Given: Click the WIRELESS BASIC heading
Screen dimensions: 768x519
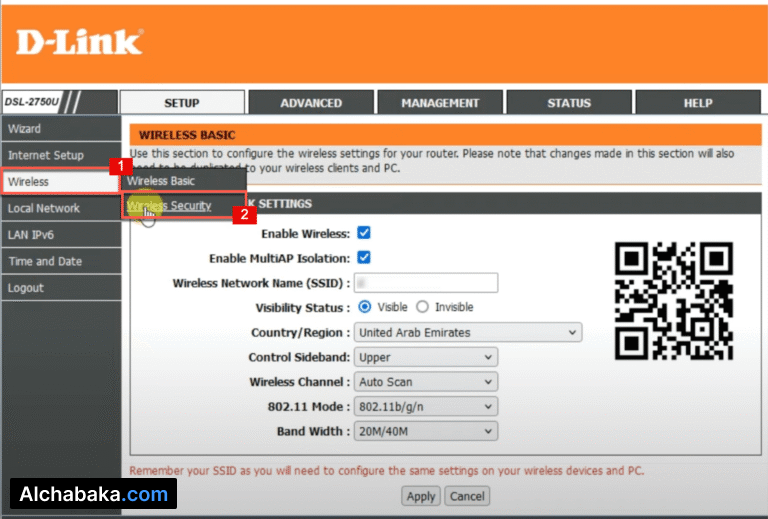Looking at the screenshot, I should pyautogui.click(x=187, y=135).
